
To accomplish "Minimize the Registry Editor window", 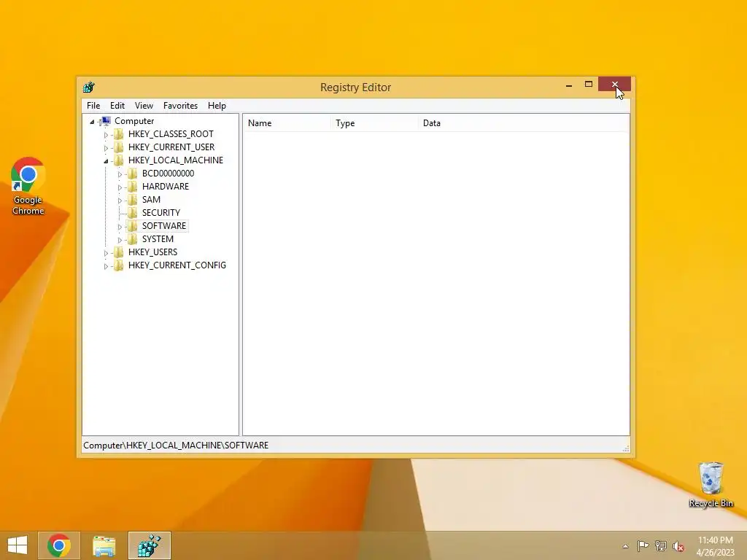I will (569, 85).
